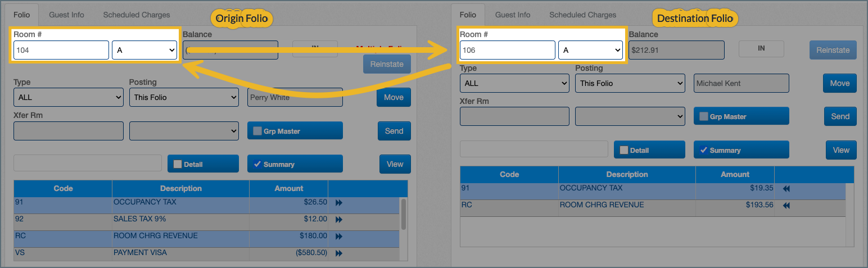The height and width of the screenshot is (268, 868).
Task: Click the Room # field containing 106
Action: click(507, 50)
